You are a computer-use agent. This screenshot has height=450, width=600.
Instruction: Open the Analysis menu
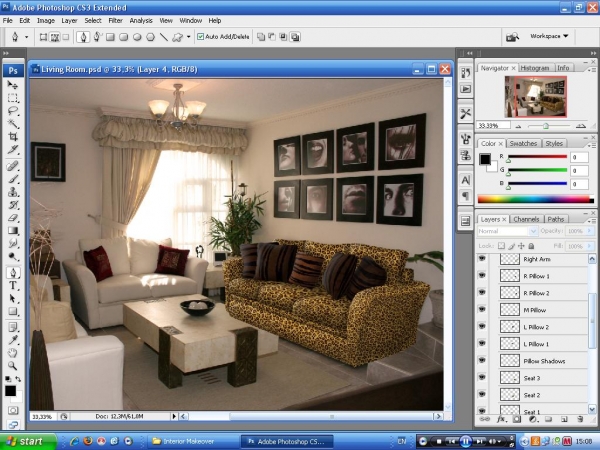pyautogui.click(x=141, y=21)
